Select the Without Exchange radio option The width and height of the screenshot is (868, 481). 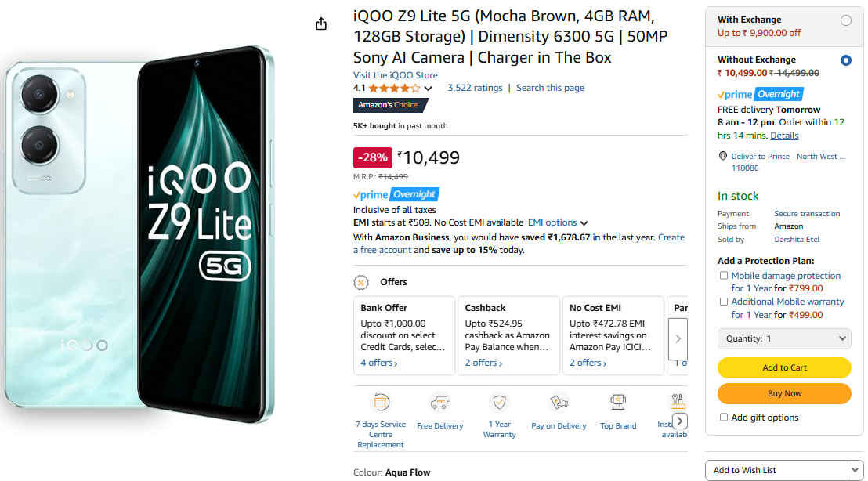click(x=846, y=60)
